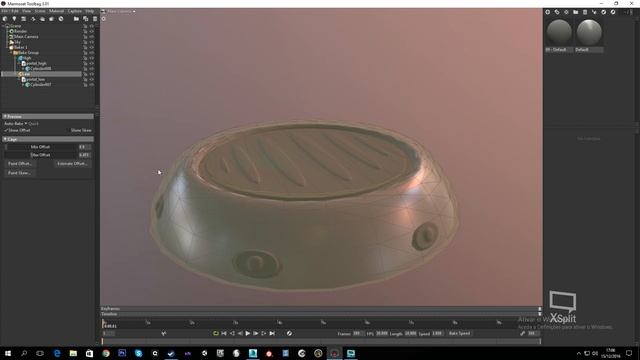Toggle visibility eye for Baker 1 row
Viewport: 640px width, 360px height.
pos(91,47)
